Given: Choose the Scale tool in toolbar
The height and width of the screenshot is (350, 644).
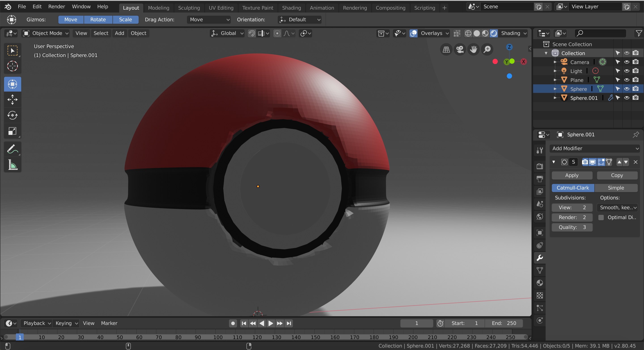Looking at the screenshot, I should 12,131.
